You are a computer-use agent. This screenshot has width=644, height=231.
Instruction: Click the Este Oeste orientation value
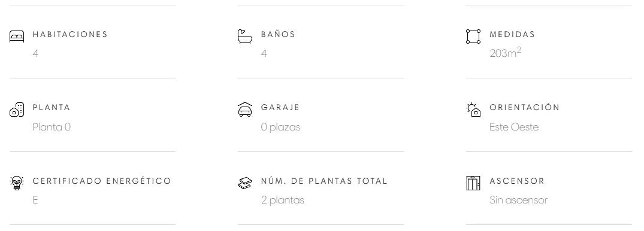[x=514, y=127]
